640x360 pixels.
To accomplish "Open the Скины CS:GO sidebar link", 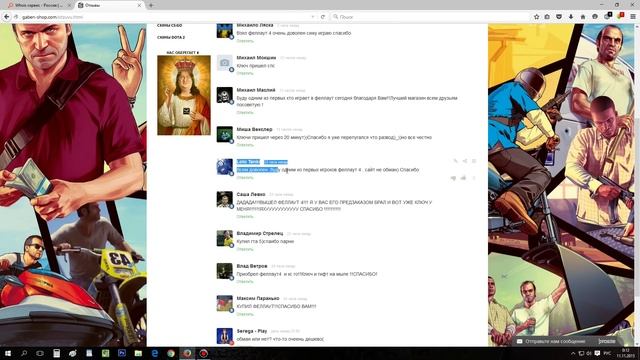I will (x=170, y=25).
